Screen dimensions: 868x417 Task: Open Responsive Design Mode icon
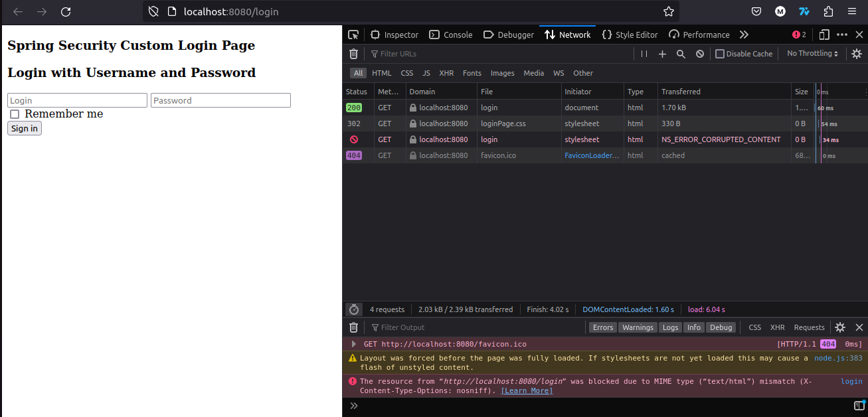click(x=824, y=35)
